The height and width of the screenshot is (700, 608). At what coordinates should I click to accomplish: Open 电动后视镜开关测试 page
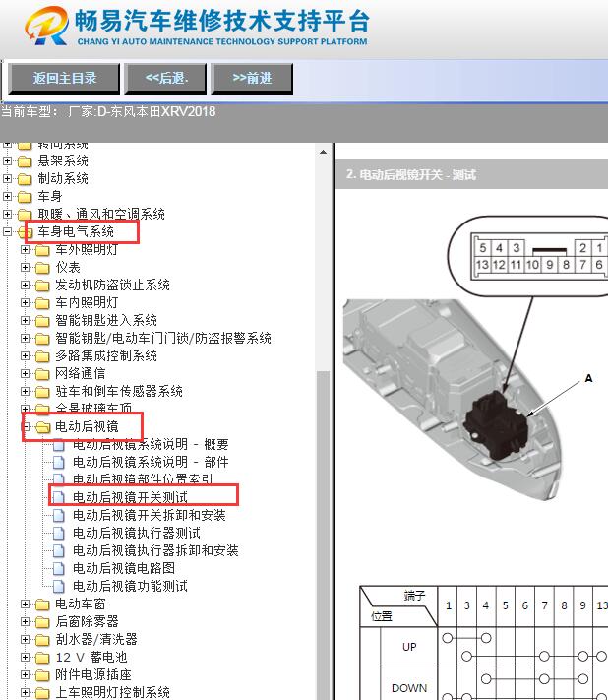(130, 497)
